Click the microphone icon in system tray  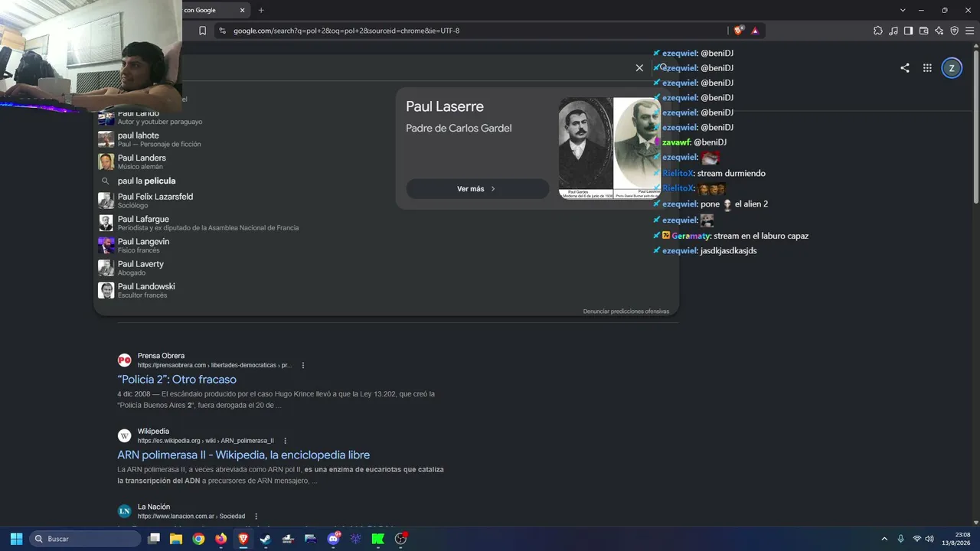click(901, 539)
